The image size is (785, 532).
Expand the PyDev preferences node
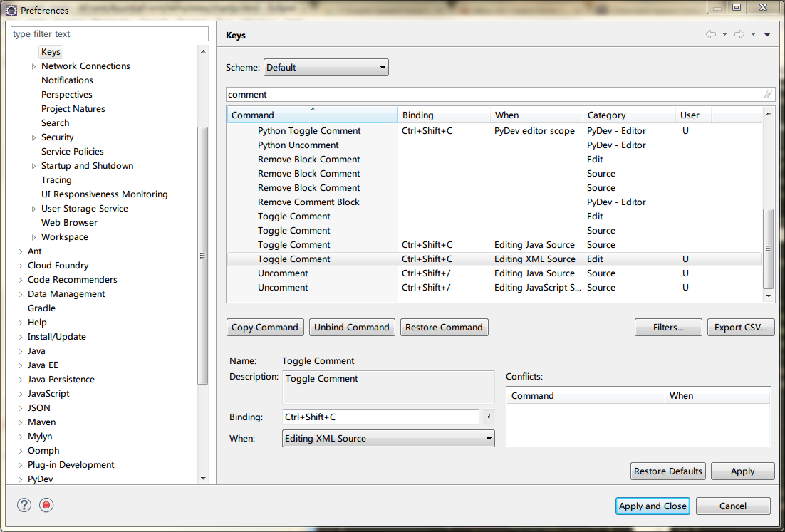point(20,479)
